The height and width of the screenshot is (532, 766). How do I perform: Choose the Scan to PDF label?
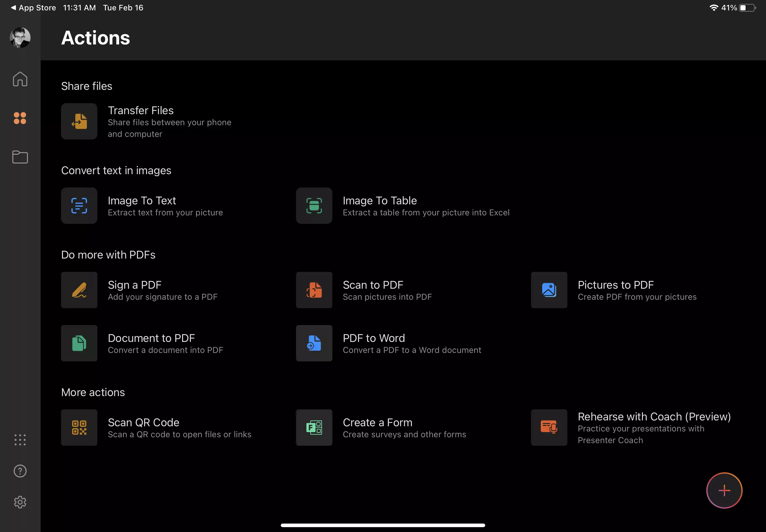pos(373,285)
